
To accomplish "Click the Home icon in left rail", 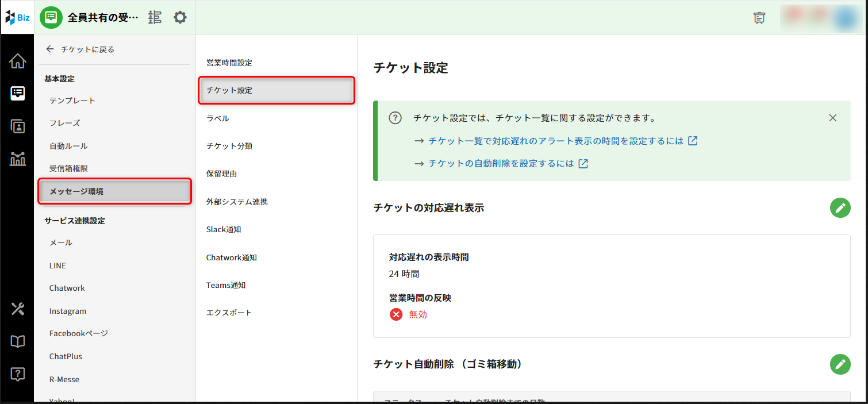I will 18,61.
